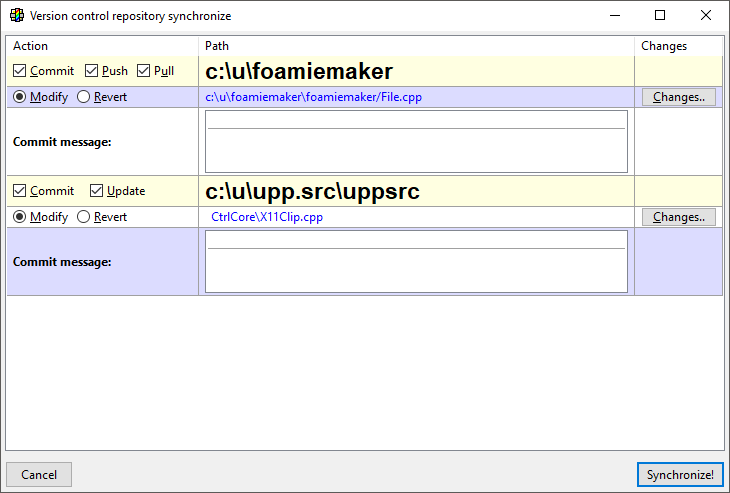This screenshot has height=493, width=730.
Task: Click the application icon in the title bar
Action: pos(16,16)
